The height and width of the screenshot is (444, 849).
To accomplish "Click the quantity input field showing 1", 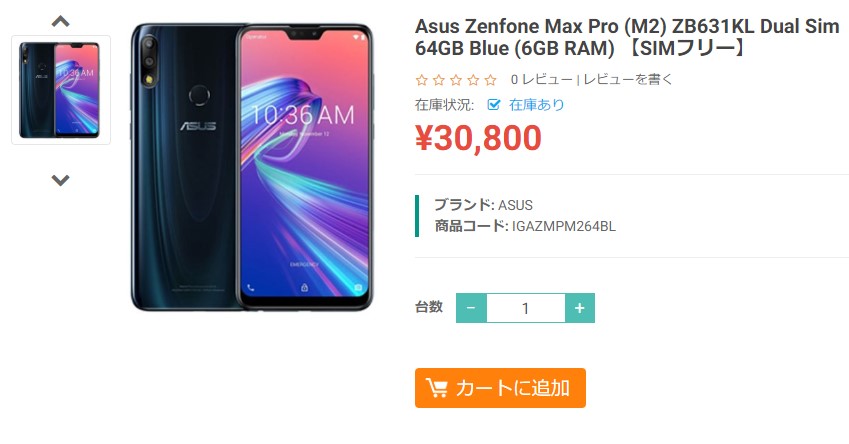I will 526,308.
